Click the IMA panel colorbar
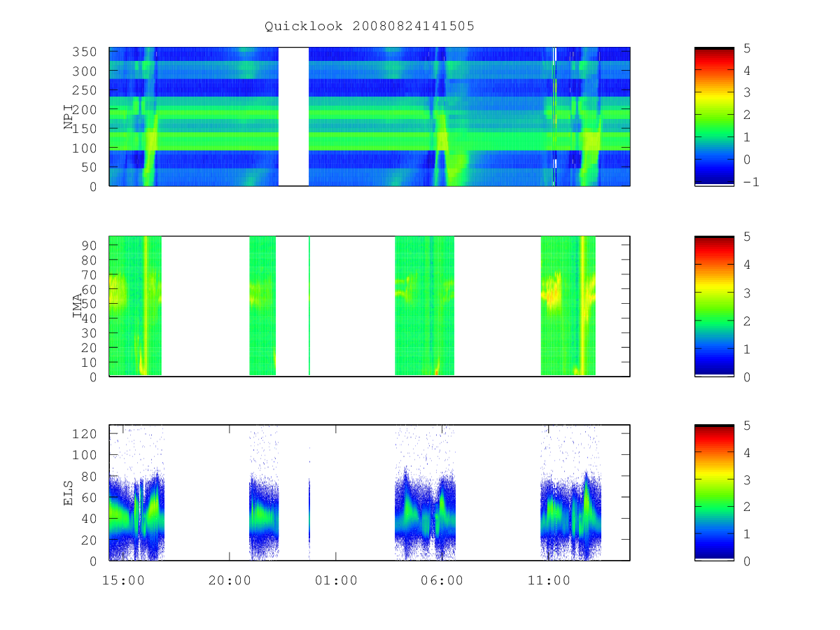This screenshot has width=840, height=630. pyautogui.click(x=714, y=307)
